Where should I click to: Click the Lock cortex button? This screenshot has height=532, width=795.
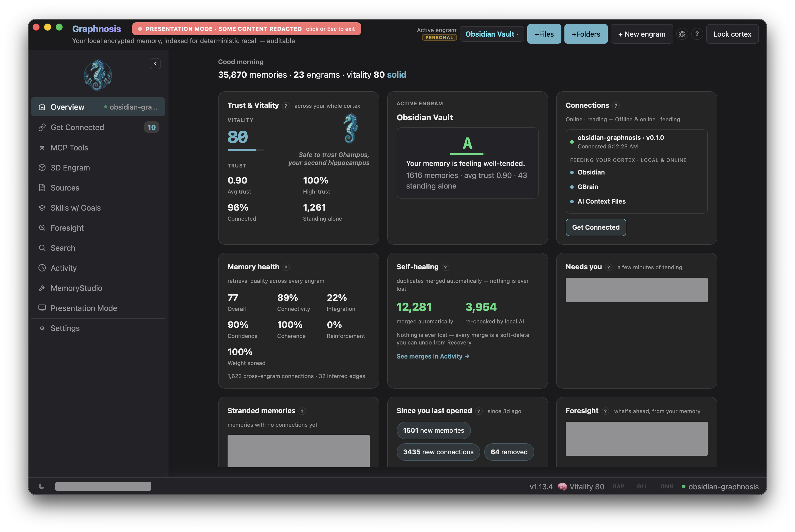pos(732,34)
